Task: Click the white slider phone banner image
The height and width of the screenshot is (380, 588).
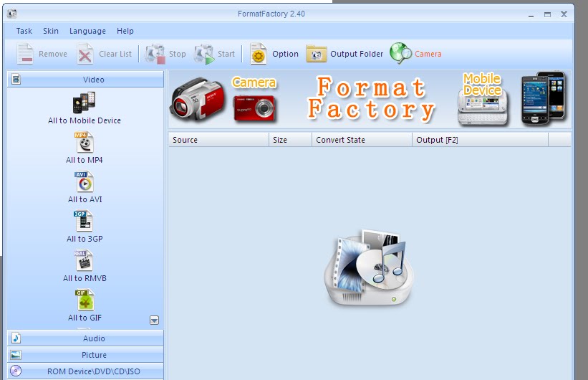Action: [x=483, y=108]
